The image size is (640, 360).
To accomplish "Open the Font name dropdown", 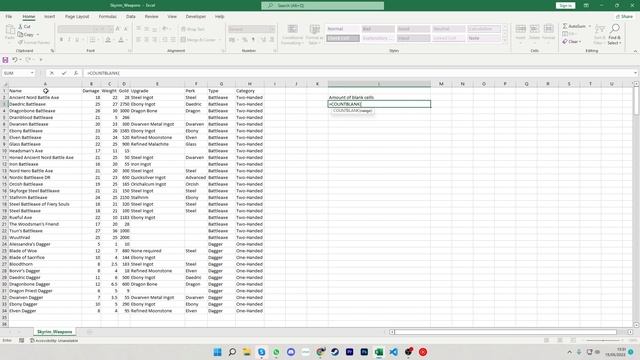I will pos(96,29).
